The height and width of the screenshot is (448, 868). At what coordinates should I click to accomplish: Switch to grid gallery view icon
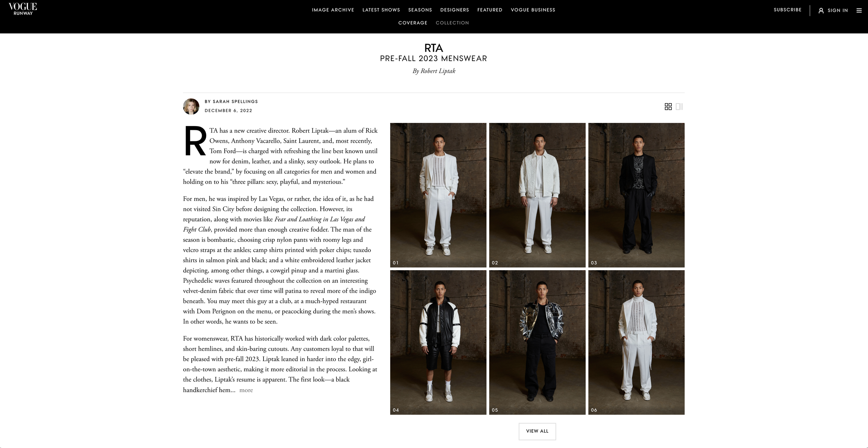click(668, 107)
